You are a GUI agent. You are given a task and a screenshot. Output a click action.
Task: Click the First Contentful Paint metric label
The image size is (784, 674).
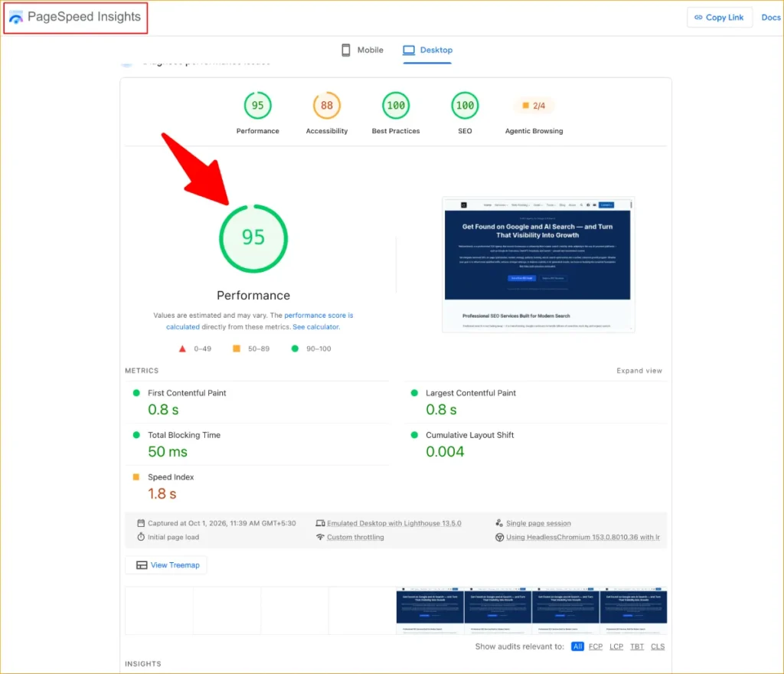pos(187,393)
